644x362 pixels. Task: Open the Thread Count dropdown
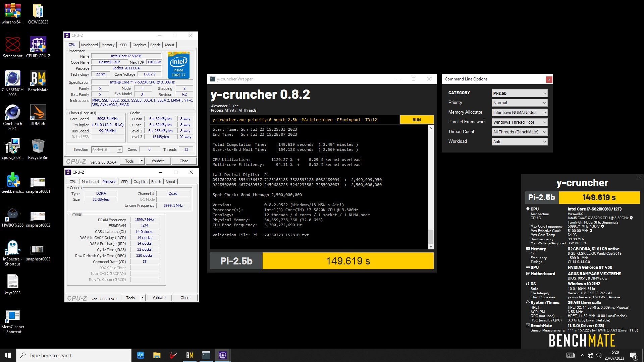(520, 132)
